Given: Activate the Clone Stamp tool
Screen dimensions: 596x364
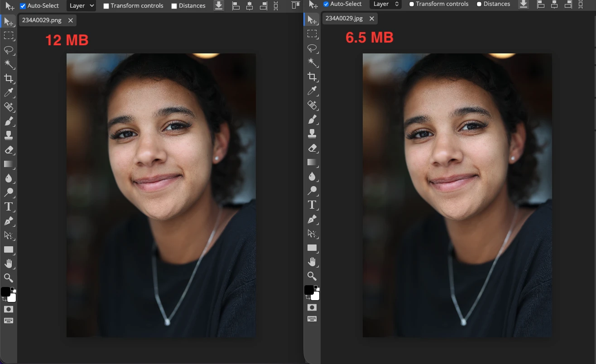Looking at the screenshot, I should pyautogui.click(x=9, y=135).
